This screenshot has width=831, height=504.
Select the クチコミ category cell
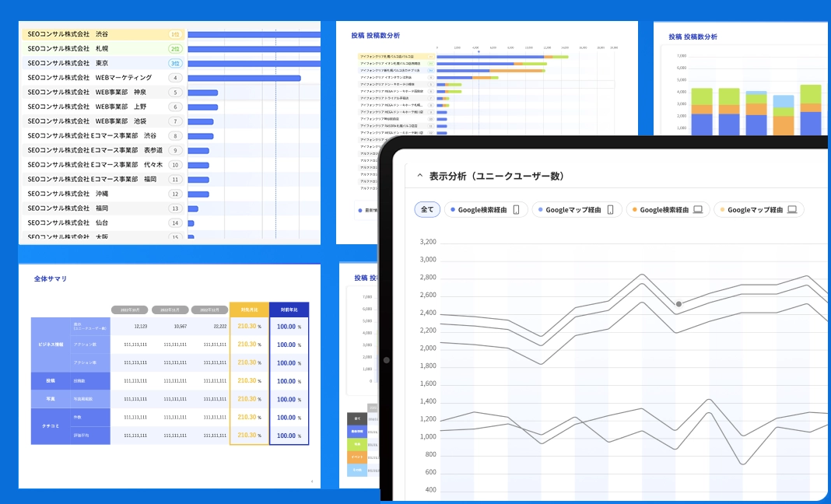click(x=51, y=426)
